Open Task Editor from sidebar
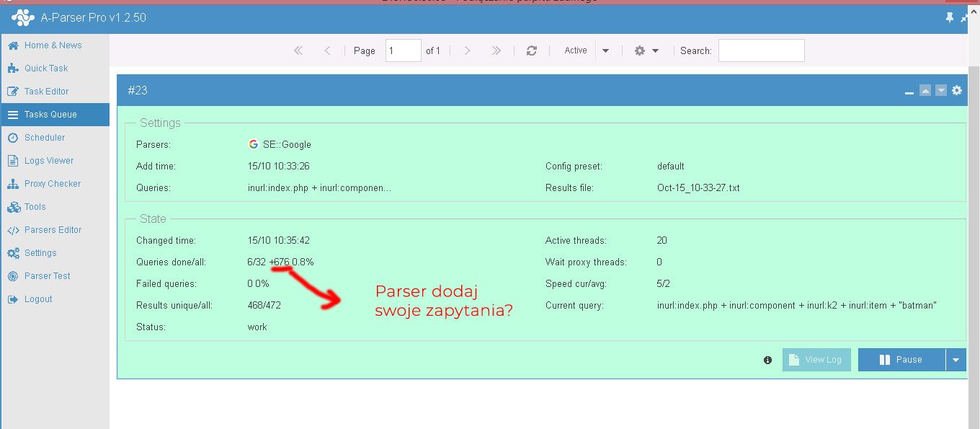 [x=46, y=92]
